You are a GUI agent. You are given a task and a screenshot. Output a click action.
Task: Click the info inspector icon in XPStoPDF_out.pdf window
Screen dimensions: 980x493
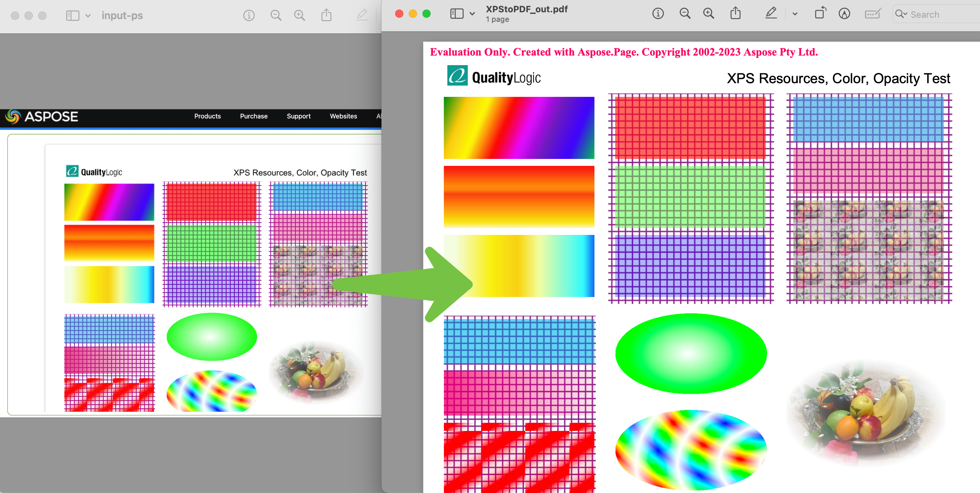coord(658,14)
